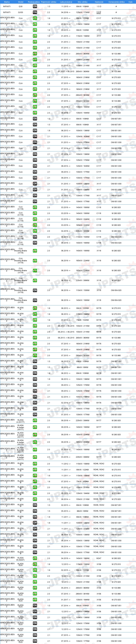Click the Moc silnika column header
Image resolution: width=136 pixels, height=644 pixels.
[82, 2]
